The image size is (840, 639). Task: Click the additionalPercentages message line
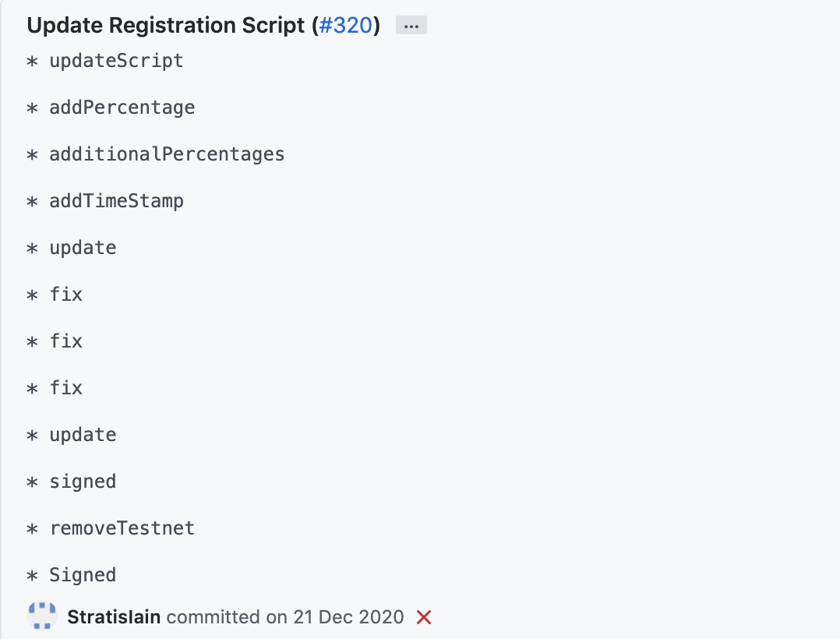[x=167, y=154]
